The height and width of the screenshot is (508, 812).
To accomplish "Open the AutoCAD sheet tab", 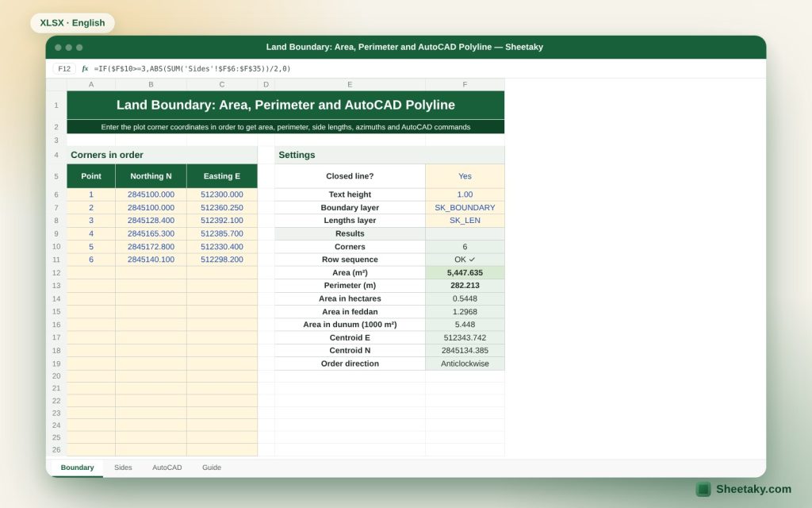I will tap(167, 468).
